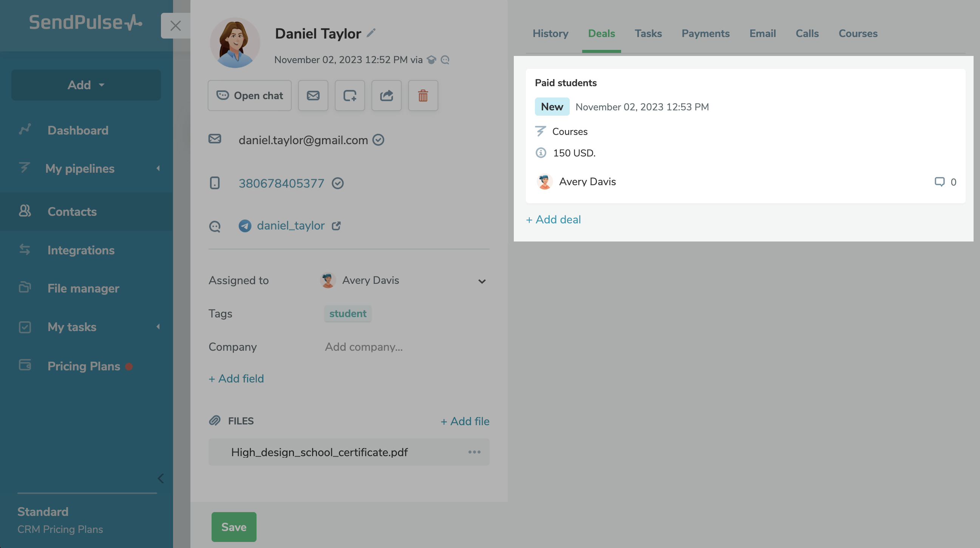Click the student tag chip
The image size is (980, 548).
click(347, 314)
